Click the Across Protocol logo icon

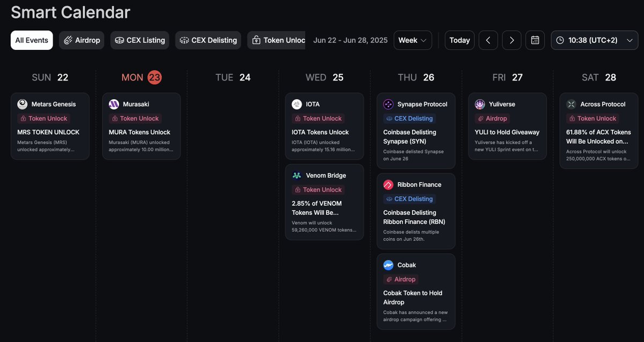pos(572,104)
